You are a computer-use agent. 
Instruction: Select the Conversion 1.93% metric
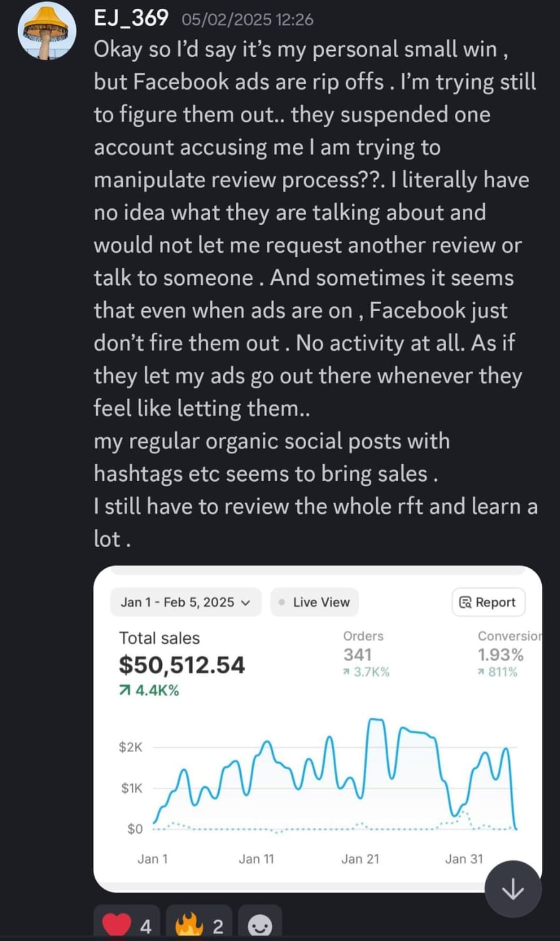click(x=500, y=654)
